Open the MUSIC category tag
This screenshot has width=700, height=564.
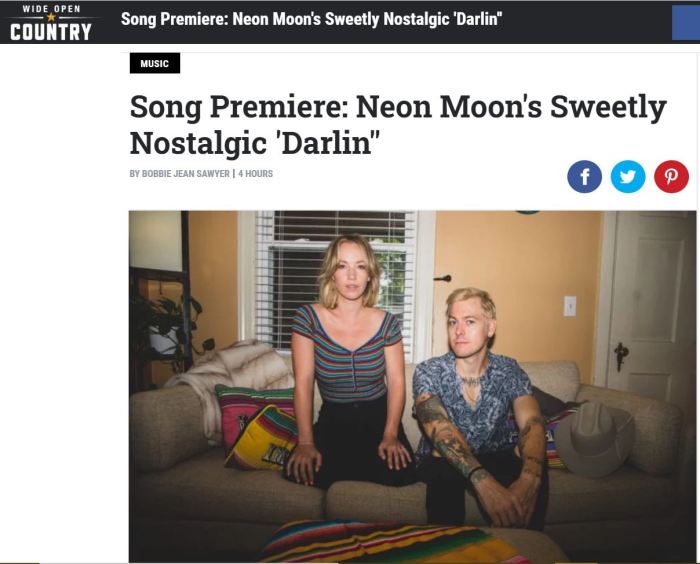click(155, 63)
